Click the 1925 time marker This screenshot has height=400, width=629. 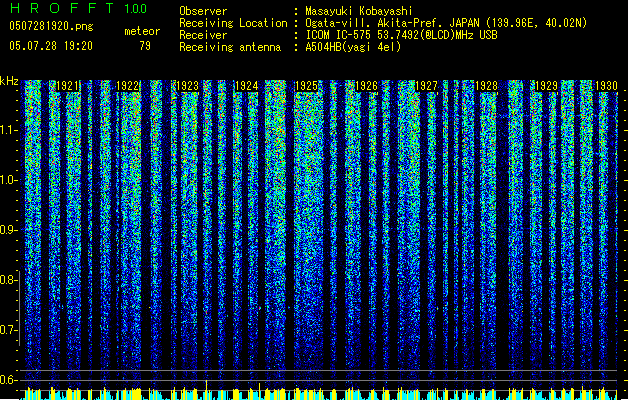pos(306,86)
